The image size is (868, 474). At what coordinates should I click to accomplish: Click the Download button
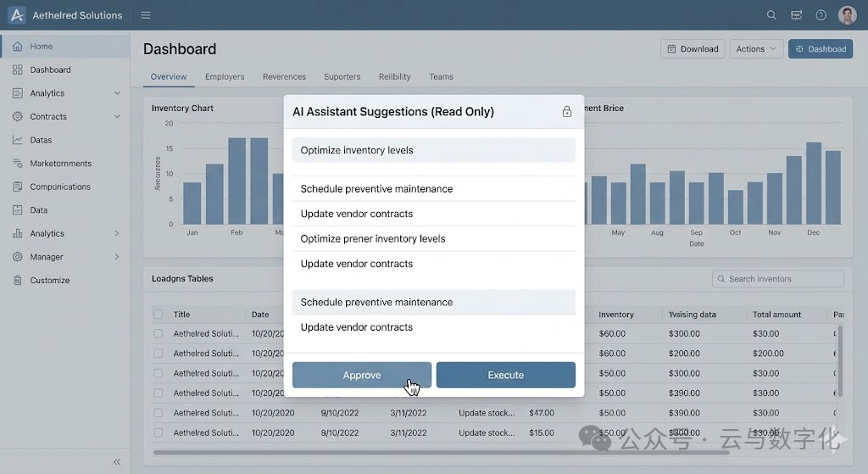point(693,48)
